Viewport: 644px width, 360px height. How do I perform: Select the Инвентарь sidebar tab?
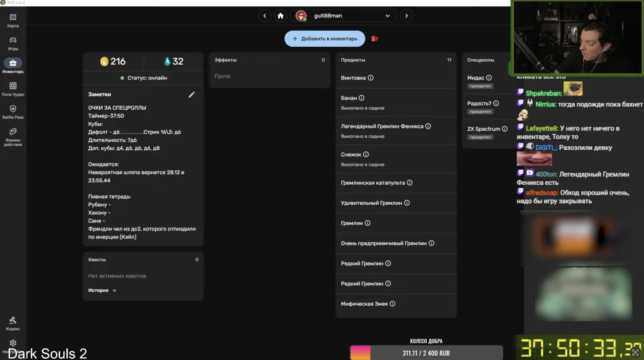pyautogui.click(x=13, y=66)
